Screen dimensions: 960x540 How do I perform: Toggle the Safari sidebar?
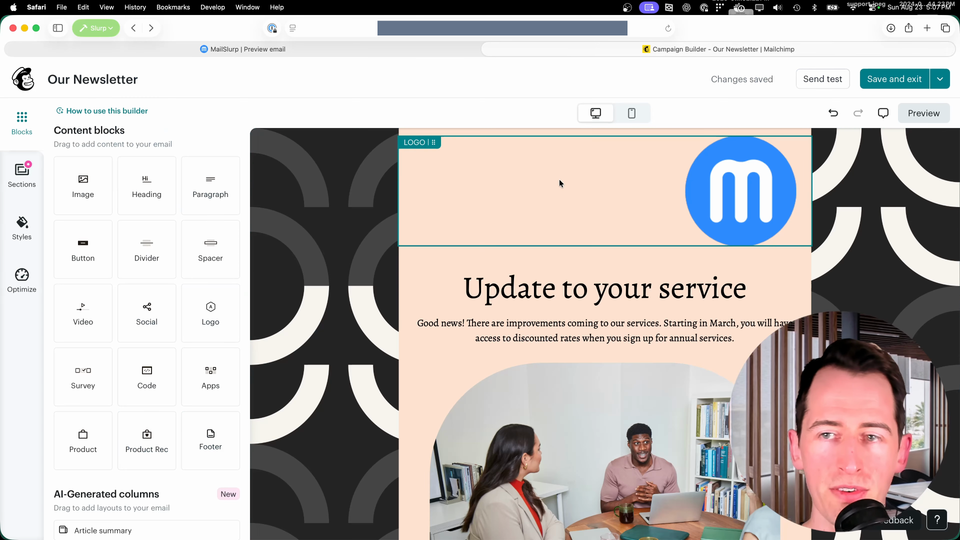point(58,28)
